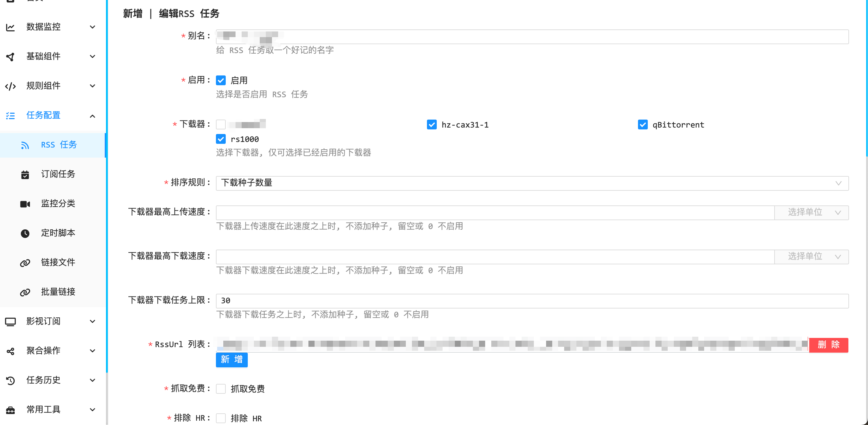Select the RSS 任务 feed icon
The image size is (868, 425).
click(x=25, y=145)
